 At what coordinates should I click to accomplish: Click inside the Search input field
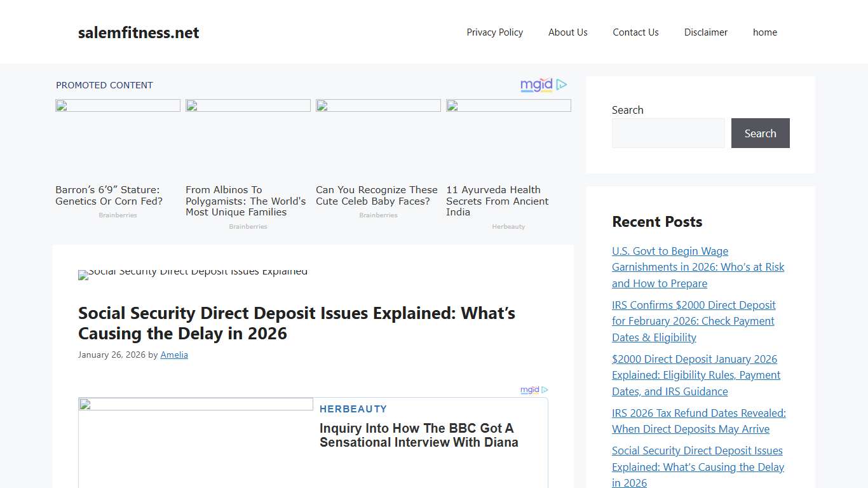click(x=668, y=133)
